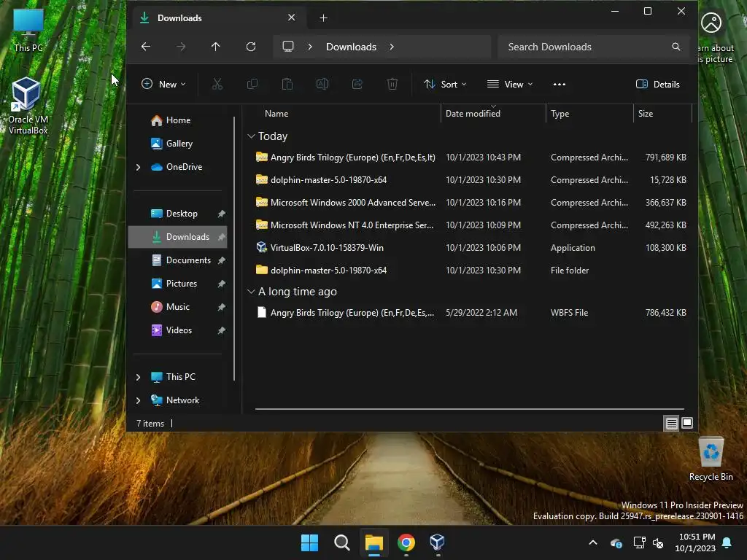This screenshot has height=560, width=747.
Task: Select Microsoft Windows 2000 Advanced Server archive
Action: coord(472,203)
